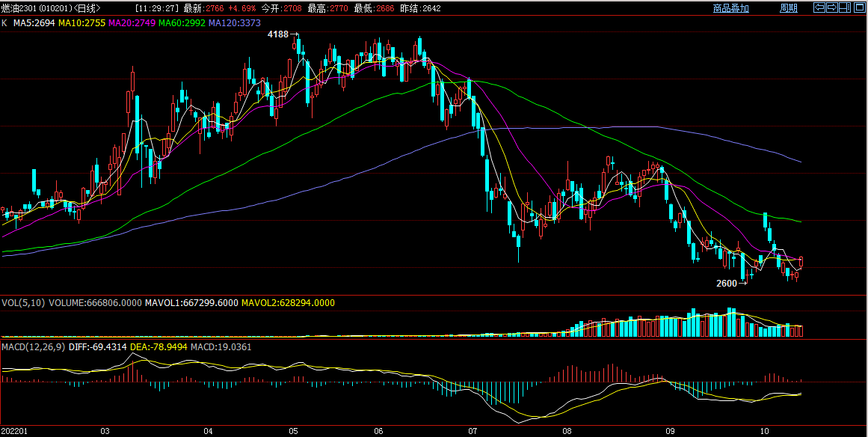Viewport: 868px width, 437px height.
Task: Click the 最低:2686 low price value
Action: (375, 8)
